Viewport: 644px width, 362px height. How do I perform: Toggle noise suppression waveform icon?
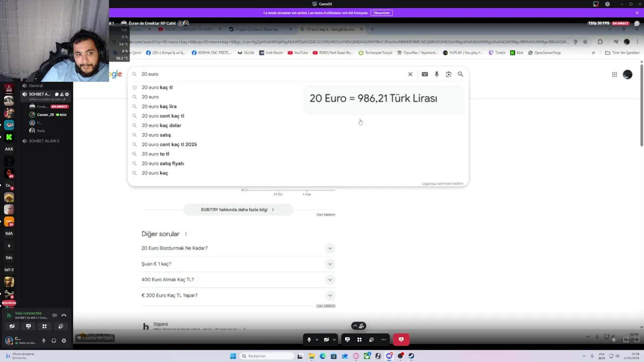(x=55, y=315)
